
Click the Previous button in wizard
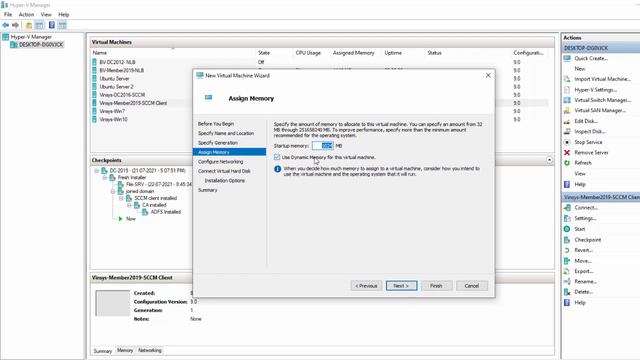point(366,286)
